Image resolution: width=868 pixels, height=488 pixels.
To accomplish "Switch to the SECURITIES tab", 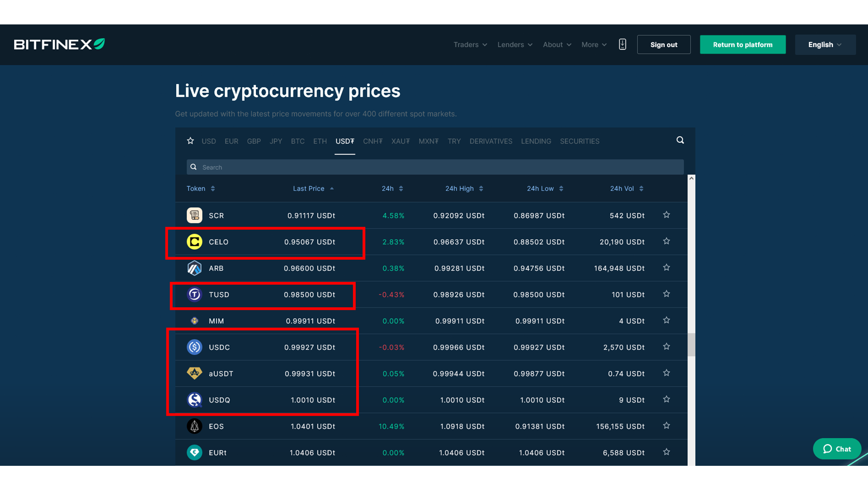I will (x=580, y=141).
